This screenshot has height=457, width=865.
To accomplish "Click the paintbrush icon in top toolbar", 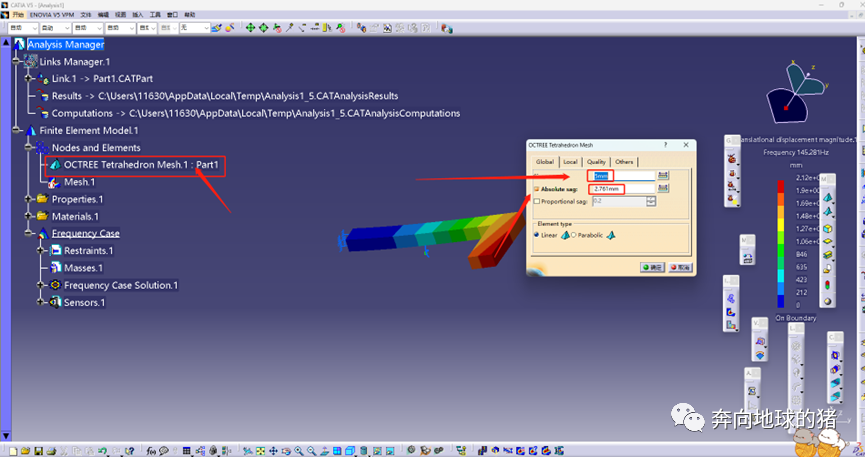I will click(x=216, y=28).
